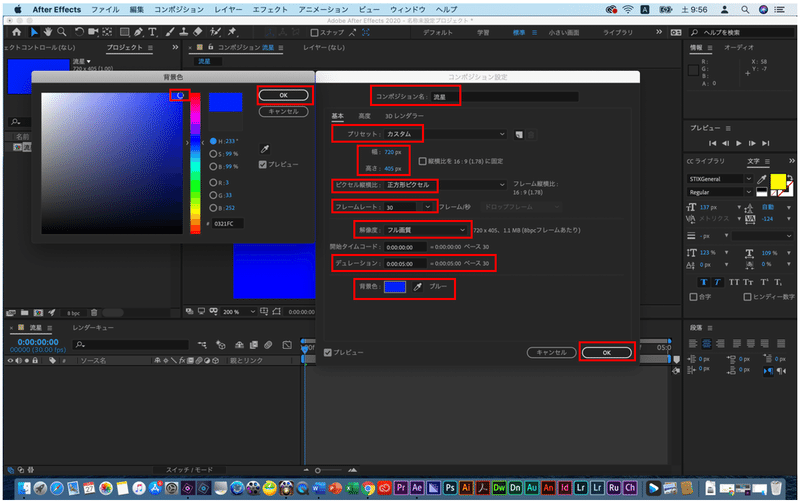Select the Roto Brush tool

click(x=215, y=32)
